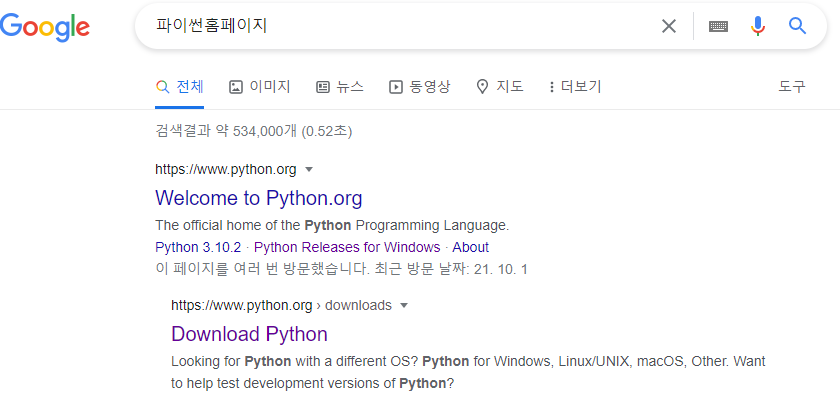Open the on-screen keyboard input tool
840x414 pixels.
tap(718, 26)
